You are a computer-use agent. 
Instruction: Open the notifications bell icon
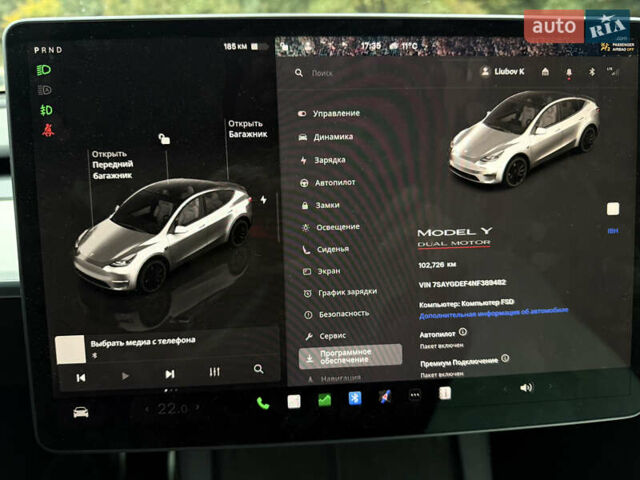(x=569, y=73)
